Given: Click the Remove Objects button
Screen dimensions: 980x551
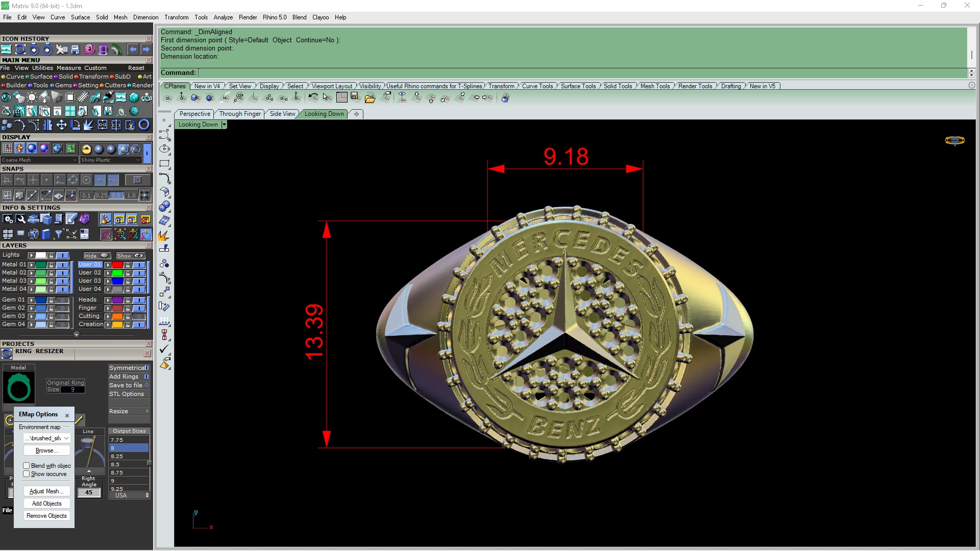Looking at the screenshot, I should [47, 516].
